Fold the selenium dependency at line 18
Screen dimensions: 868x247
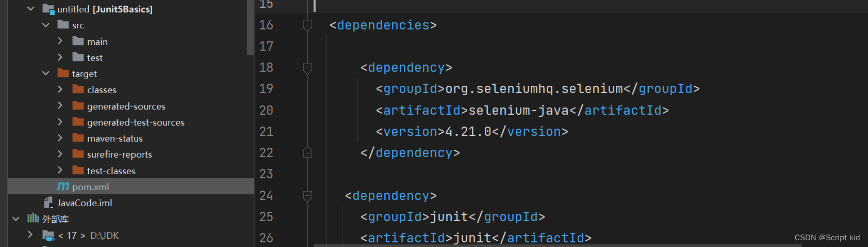[307, 68]
